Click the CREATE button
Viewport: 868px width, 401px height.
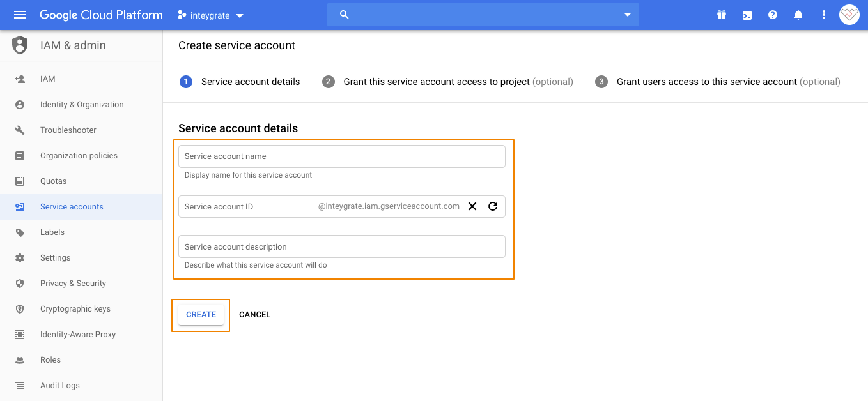(x=201, y=315)
